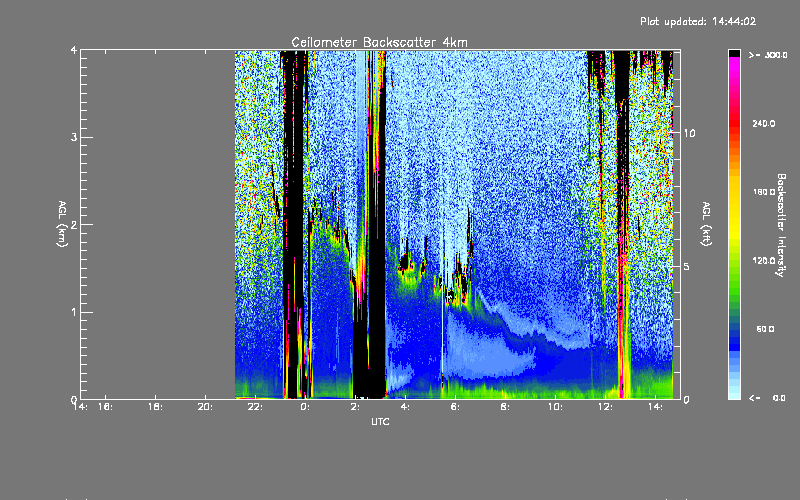The height and width of the screenshot is (500, 800).
Task: Click the 'Ceilometer Backscatter 4km' plot title
Action: point(379,42)
